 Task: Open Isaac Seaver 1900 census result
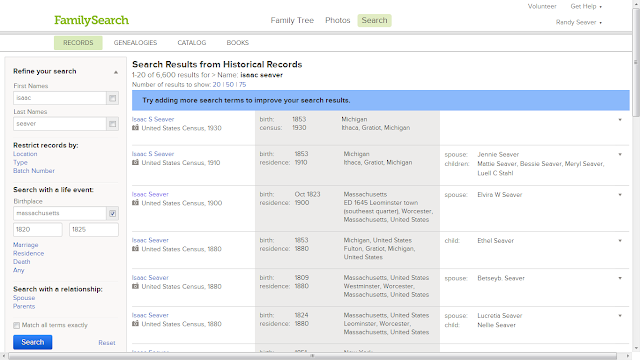pyautogui.click(x=150, y=194)
